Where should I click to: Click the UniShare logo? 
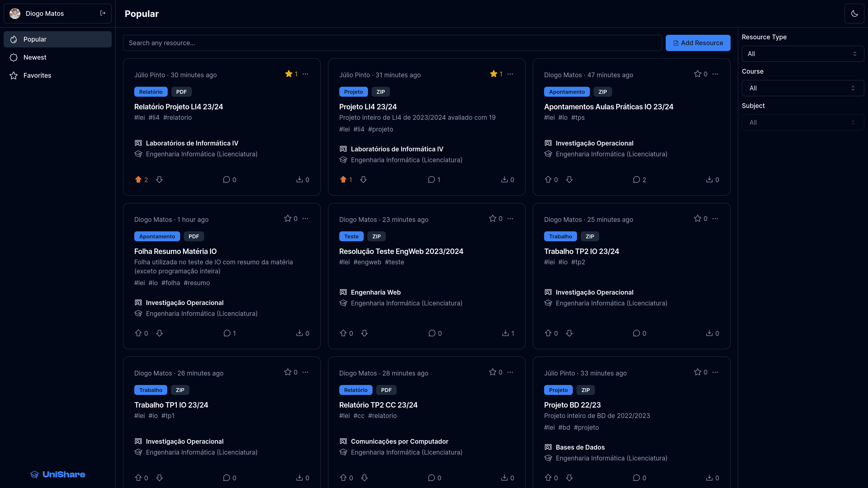tap(58, 474)
